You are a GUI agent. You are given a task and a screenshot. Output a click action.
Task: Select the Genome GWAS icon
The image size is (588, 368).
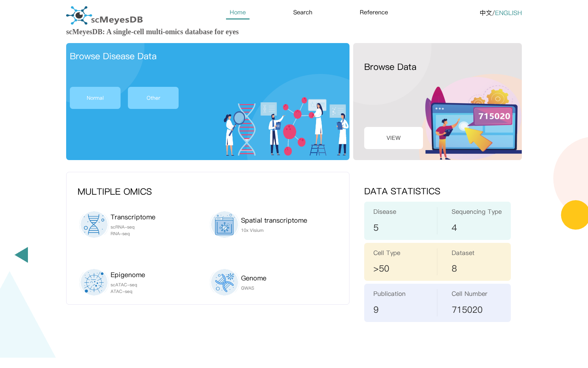[224, 282]
